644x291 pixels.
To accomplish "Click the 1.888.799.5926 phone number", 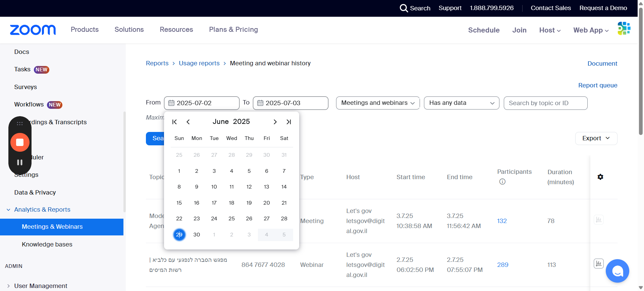I will coord(491,8).
